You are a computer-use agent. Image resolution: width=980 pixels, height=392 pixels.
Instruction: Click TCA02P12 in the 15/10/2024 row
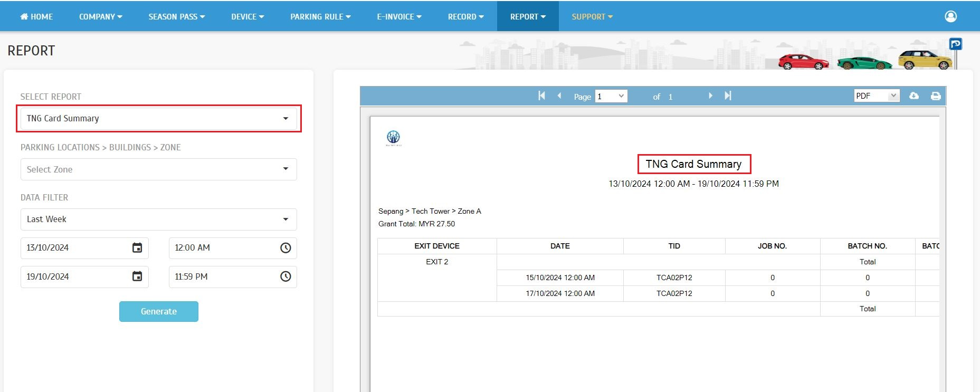pos(674,278)
